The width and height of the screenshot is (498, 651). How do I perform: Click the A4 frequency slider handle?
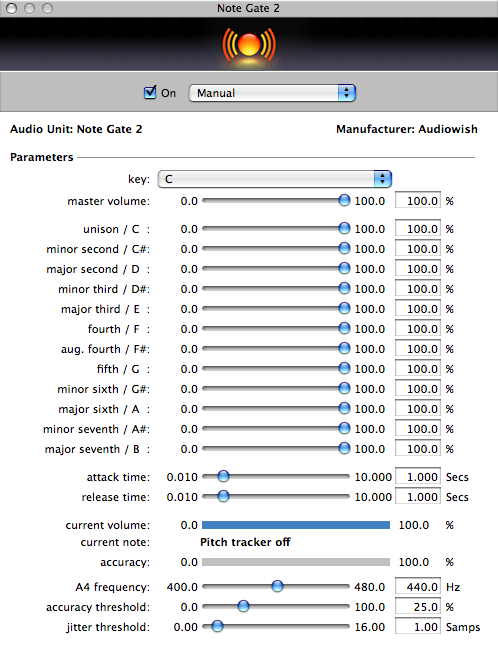pos(277,586)
